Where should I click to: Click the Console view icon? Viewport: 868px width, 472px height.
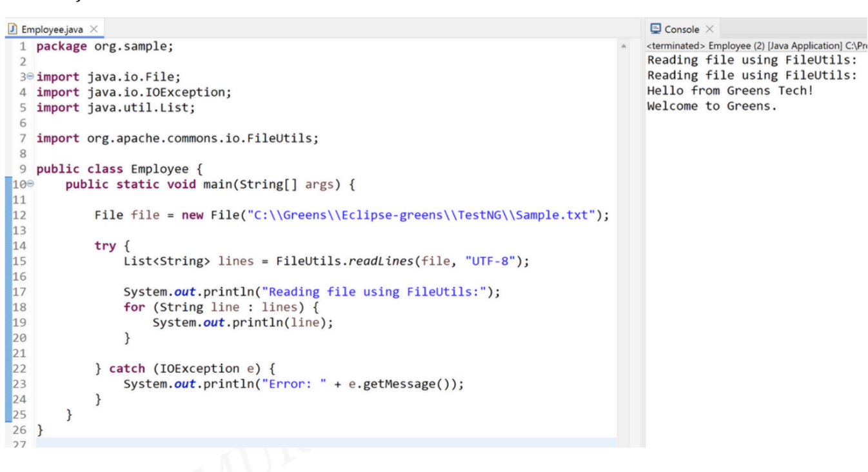tap(656, 29)
